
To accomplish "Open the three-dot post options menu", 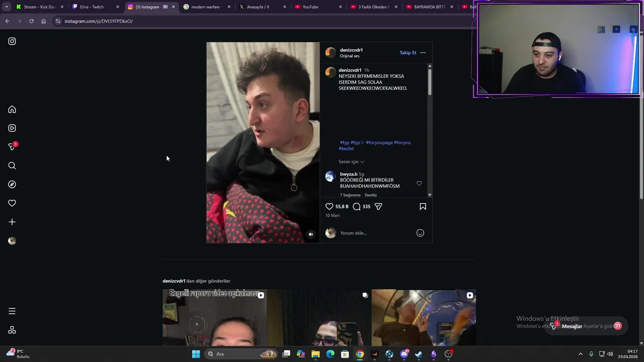I will click(x=423, y=53).
